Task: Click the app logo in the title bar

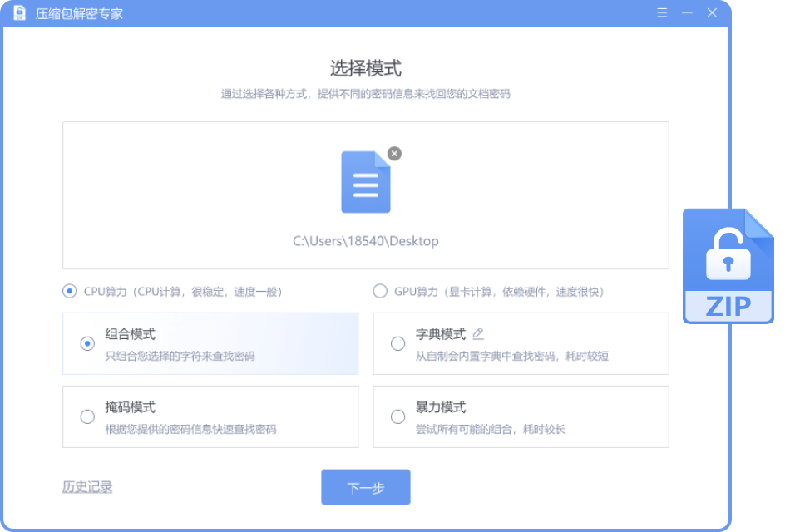Action: [19, 13]
